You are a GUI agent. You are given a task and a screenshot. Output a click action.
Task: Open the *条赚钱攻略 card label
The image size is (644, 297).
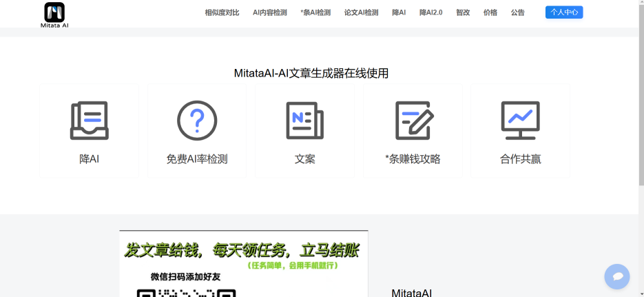point(413,159)
